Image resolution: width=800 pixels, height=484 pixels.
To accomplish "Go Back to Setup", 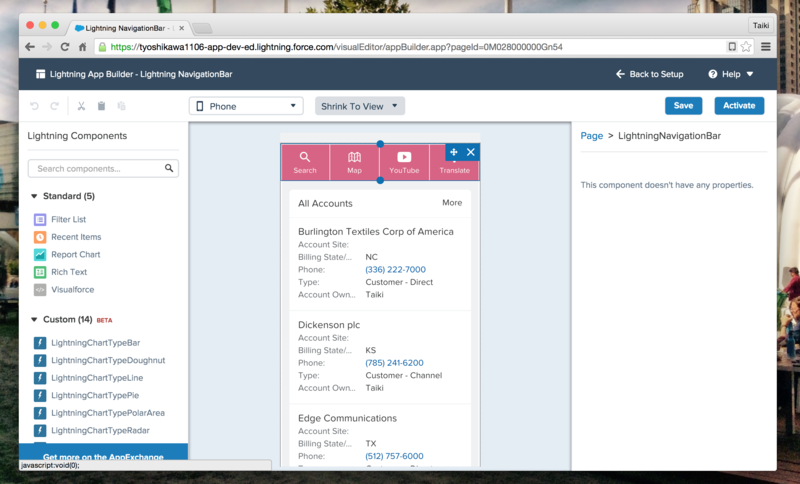I will coord(649,74).
